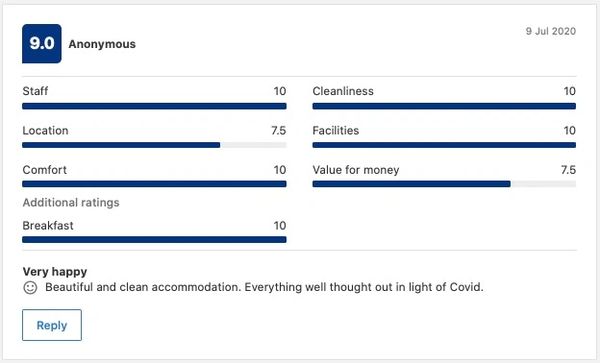Click the review comment about clean accommodation
This screenshot has width=600, height=363.
tap(264, 287)
